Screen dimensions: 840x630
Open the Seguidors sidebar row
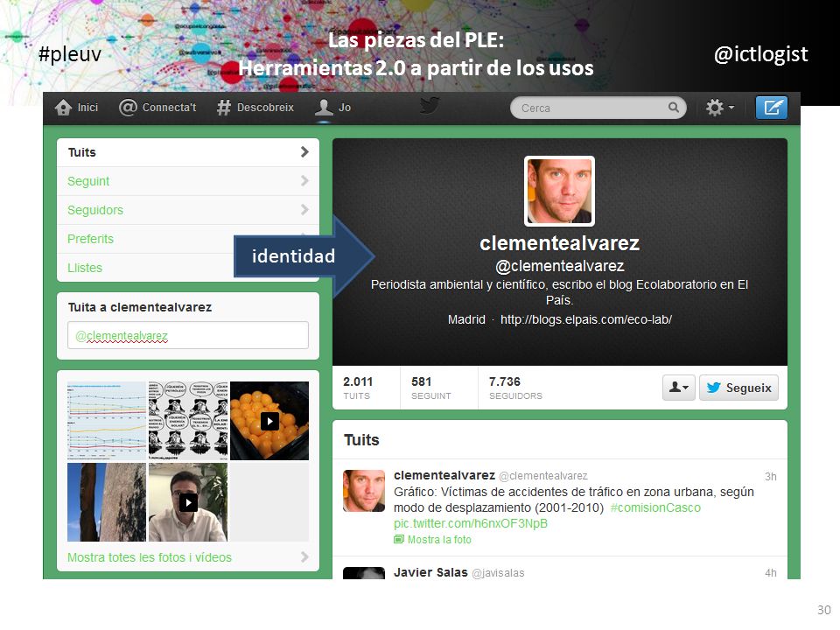tap(188, 210)
